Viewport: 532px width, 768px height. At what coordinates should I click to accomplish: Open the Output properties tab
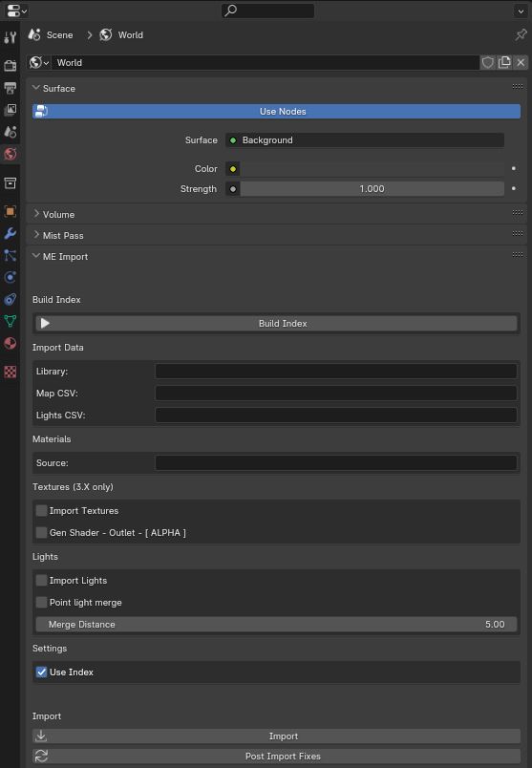(x=10, y=88)
